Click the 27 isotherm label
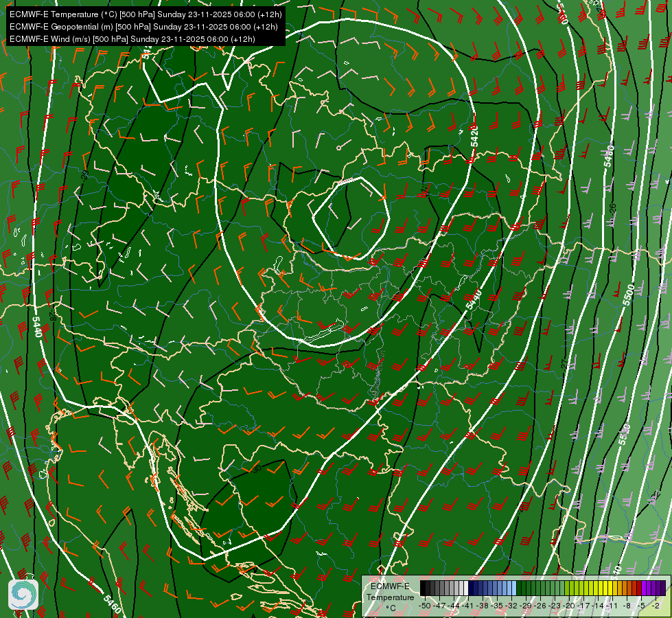The image size is (672, 618). pos(564,364)
